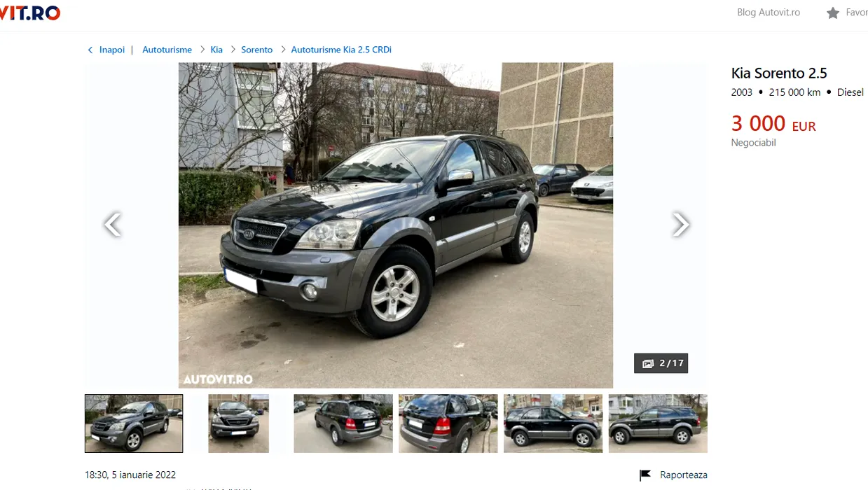Viewport: 868px width, 490px height.
Task: Go back using the Inapoi link
Action: [112, 50]
